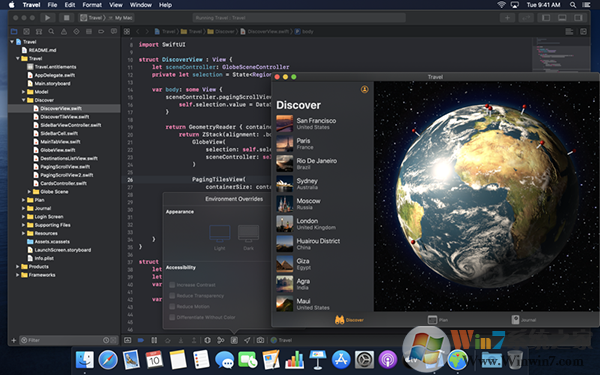
Task: Open the editor options lines icon
Action: (x=569, y=31)
